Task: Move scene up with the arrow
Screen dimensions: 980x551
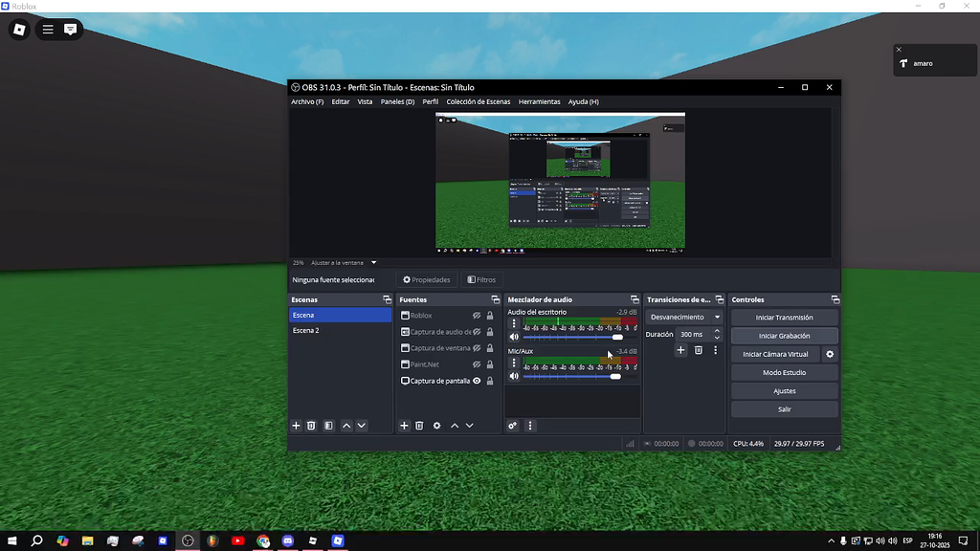Action: (x=346, y=426)
